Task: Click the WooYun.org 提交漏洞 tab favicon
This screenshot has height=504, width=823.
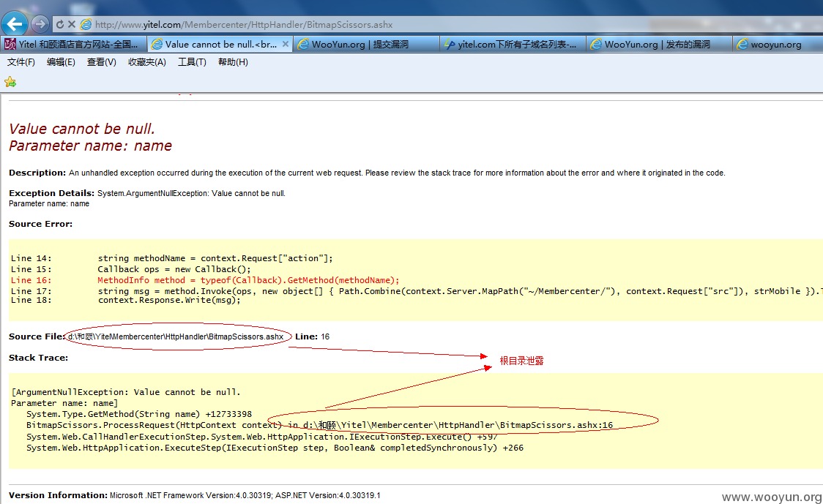Action: (303, 44)
